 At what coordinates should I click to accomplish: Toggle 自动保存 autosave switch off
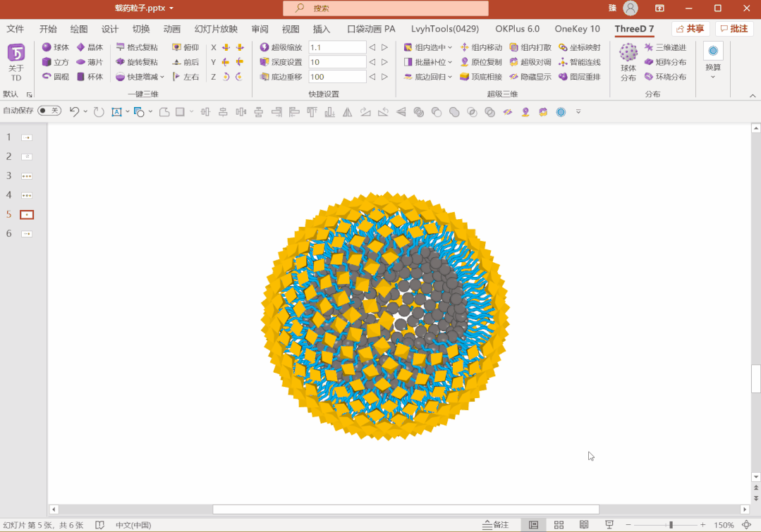click(x=48, y=111)
